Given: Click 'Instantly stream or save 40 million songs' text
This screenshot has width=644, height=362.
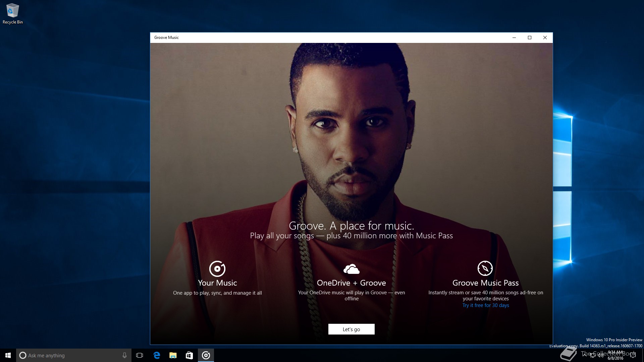Looking at the screenshot, I should tap(486, 296).
